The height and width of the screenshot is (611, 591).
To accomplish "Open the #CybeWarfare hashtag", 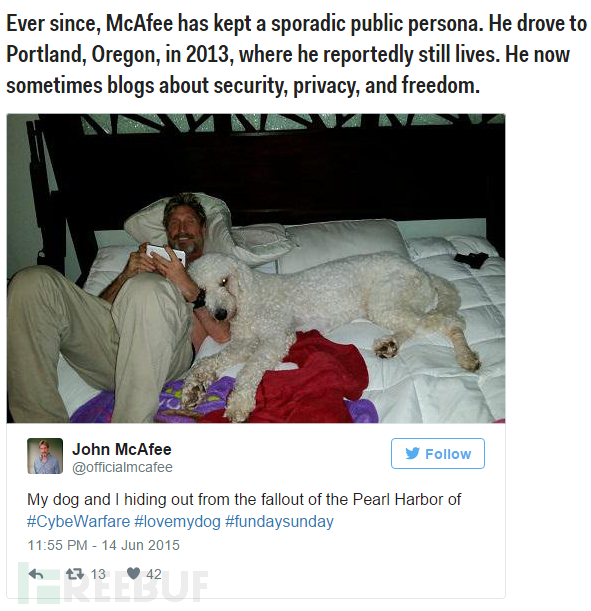I will pos(78,521).
